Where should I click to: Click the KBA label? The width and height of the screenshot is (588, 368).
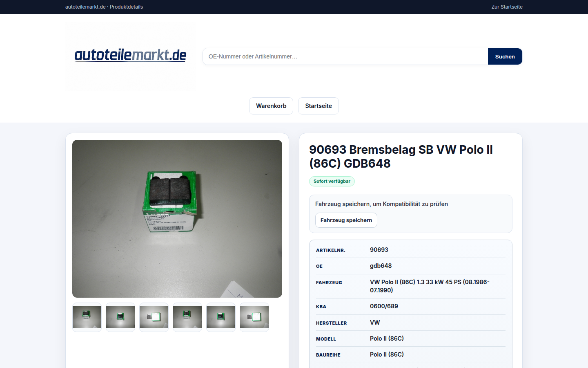[321, 307]
